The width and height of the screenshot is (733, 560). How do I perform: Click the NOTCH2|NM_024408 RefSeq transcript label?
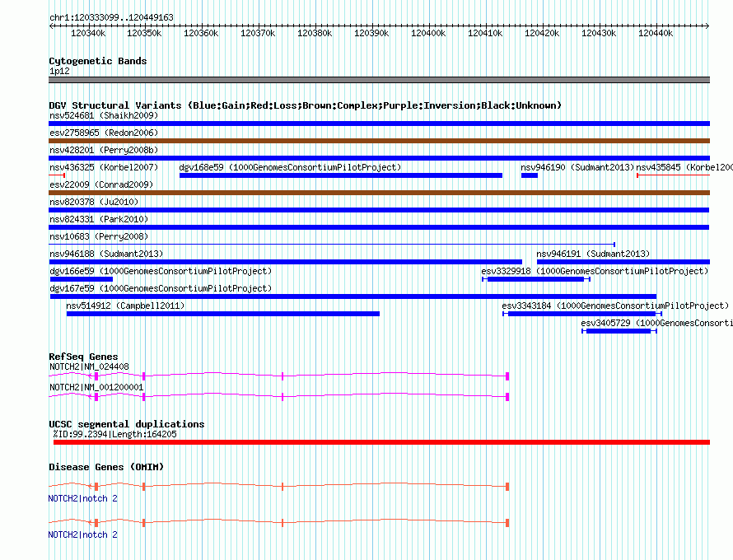click(89, 367)
